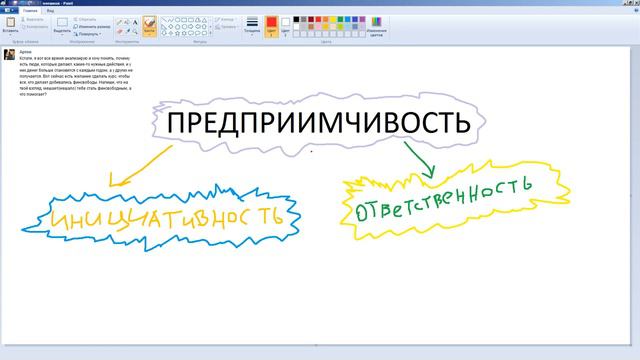The image size is (640, 360).
Task: Choose the Six-point star shape
Action: [x=184, y=33]
